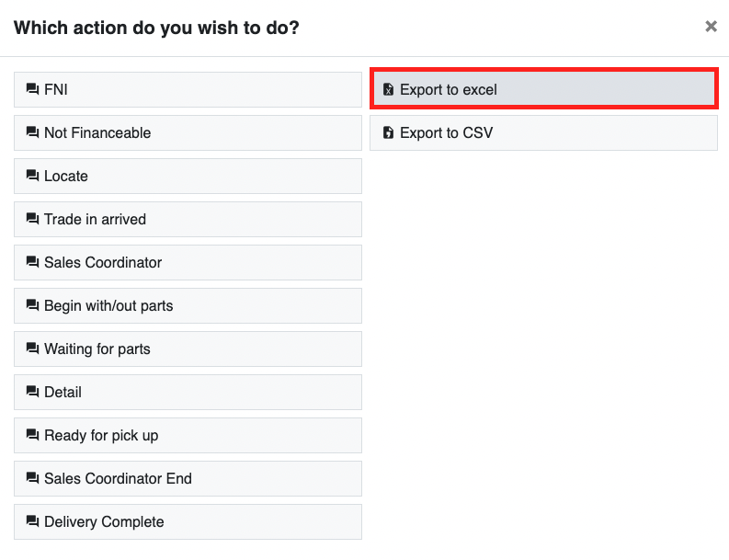Screen dimensions: 729x560
Task: Click the chat icon beside FNI
Action: 32,89
